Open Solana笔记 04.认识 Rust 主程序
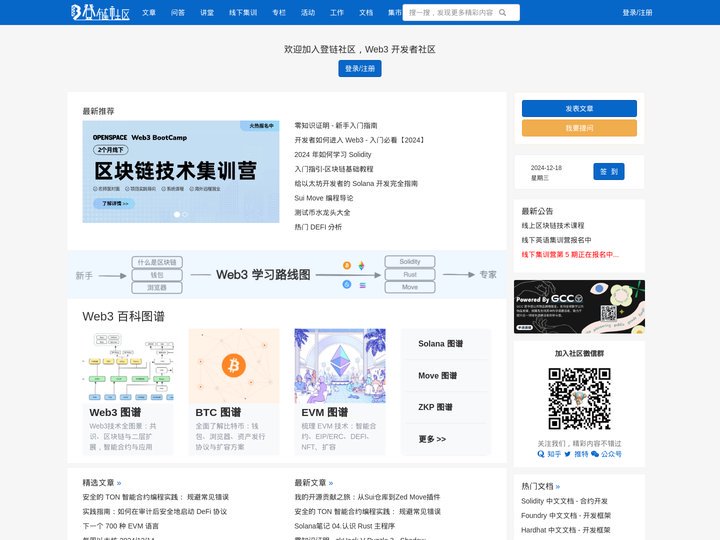Viewport: 720px width, 540px height. (x=345, y=526)
